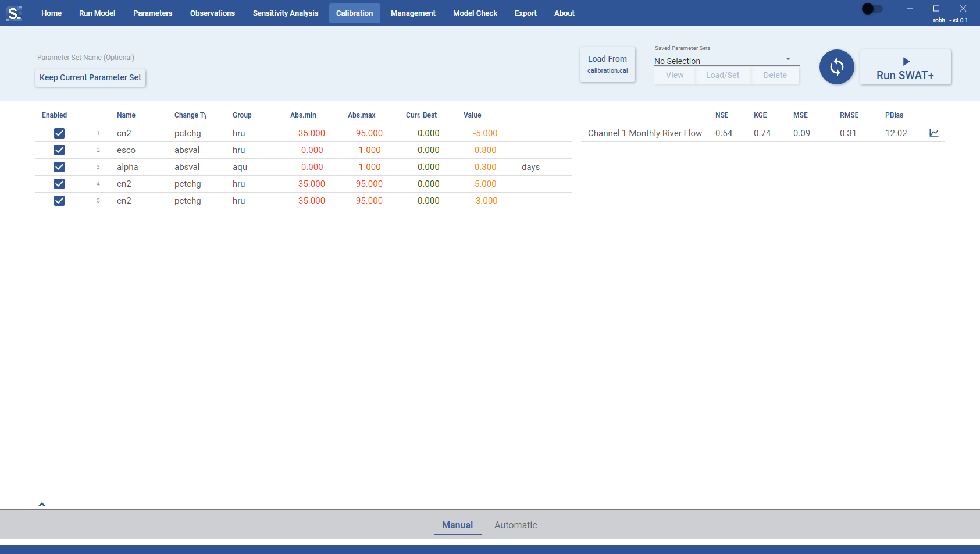Click the play icon on Run SWAT+

tap(906, 62)
